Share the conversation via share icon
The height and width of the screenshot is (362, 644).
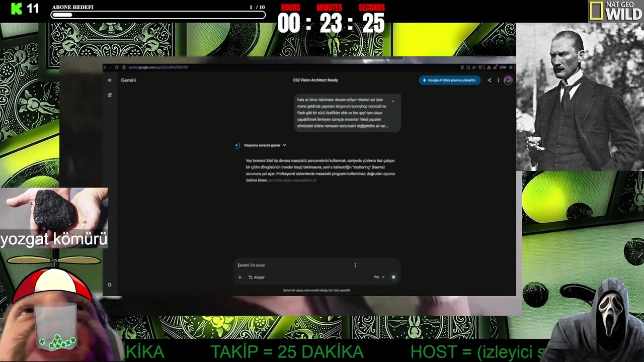[489, 80]
